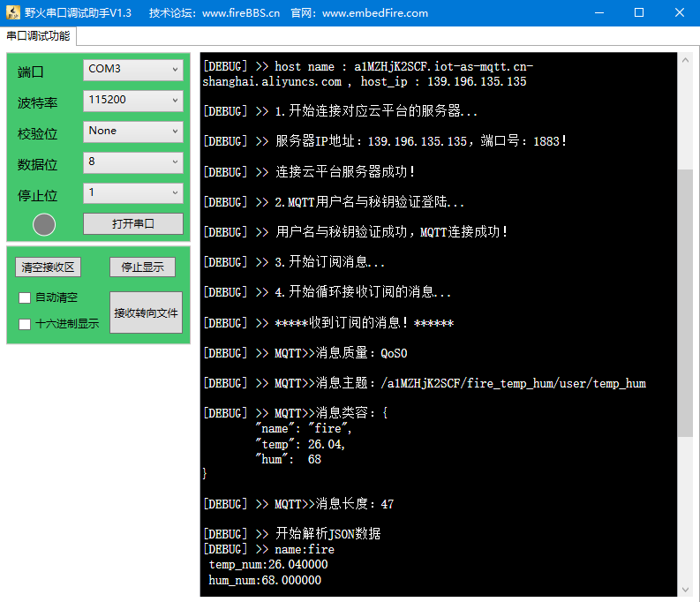Image resolution: width=700 pixels, height=602 pixels.
Task: Click the log line '4.开始循环接收订阅的消息...'
Action: [x=363, y=292]
